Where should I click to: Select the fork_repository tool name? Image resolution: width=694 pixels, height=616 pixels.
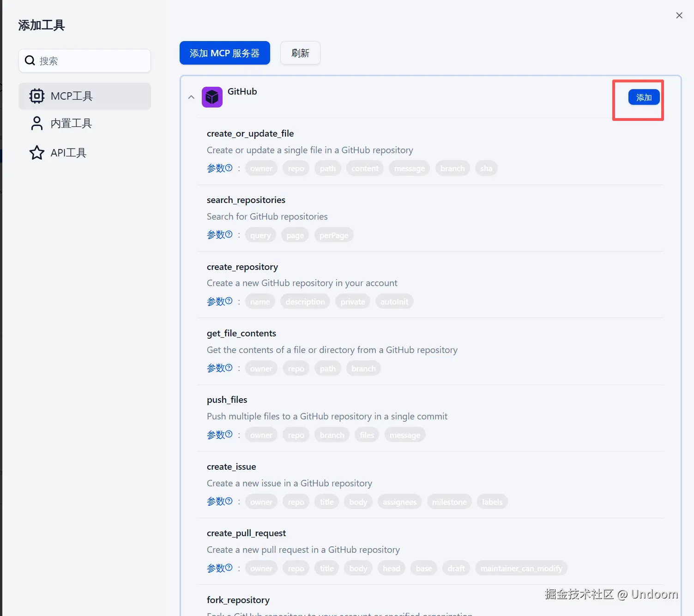pyautogui.click(x=238, y=600)
